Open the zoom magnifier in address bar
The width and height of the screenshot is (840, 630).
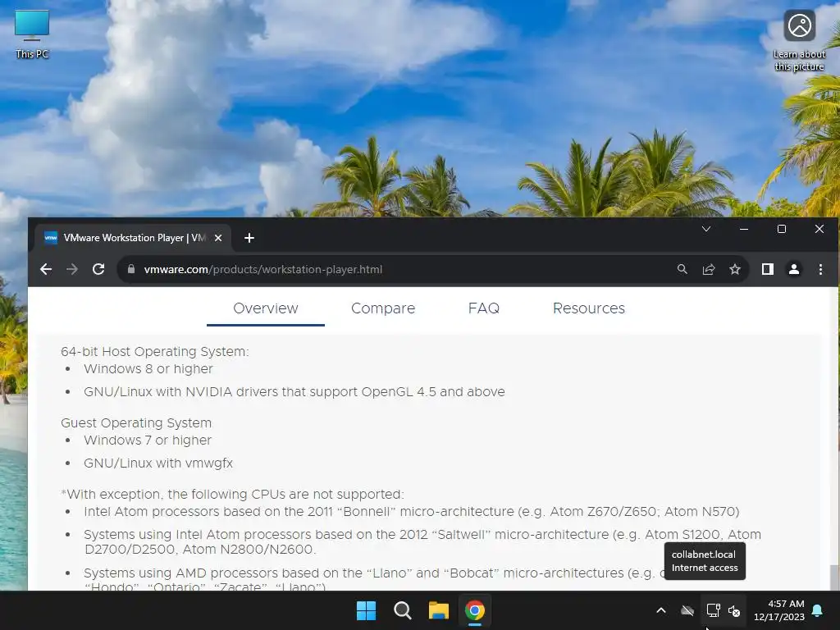[682, 269]
